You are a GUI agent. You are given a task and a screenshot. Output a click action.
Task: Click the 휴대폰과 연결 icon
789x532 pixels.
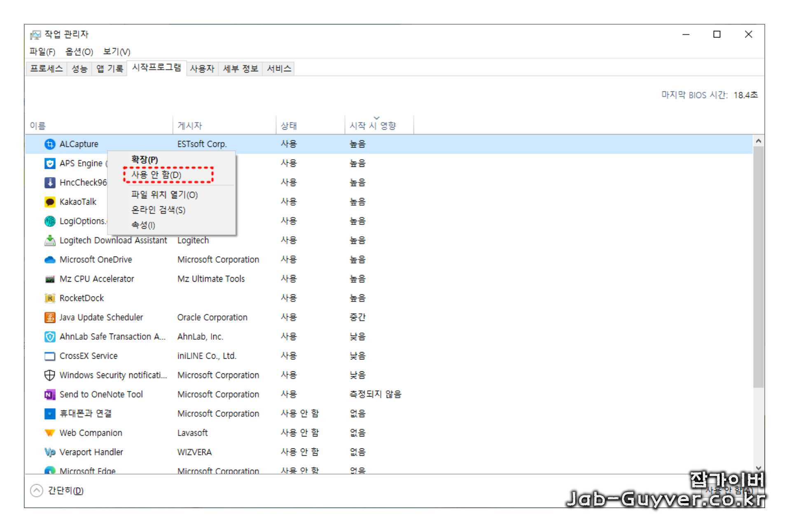coord(50,414)
